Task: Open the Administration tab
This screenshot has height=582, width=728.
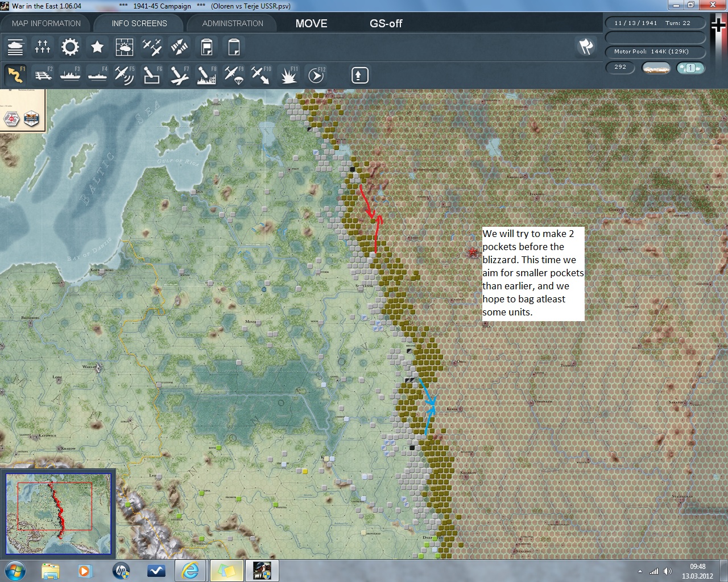Action: (x=233, y=23)
